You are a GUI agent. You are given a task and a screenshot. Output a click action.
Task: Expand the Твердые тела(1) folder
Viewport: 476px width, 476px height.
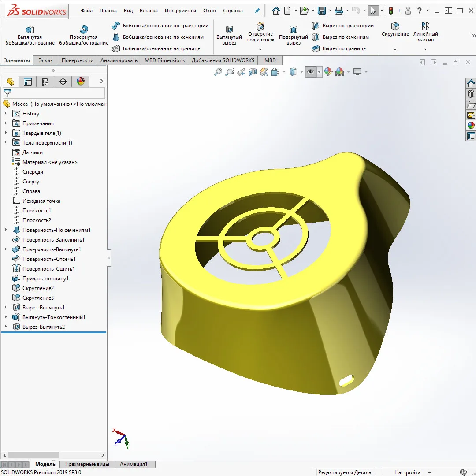[6, 133]
